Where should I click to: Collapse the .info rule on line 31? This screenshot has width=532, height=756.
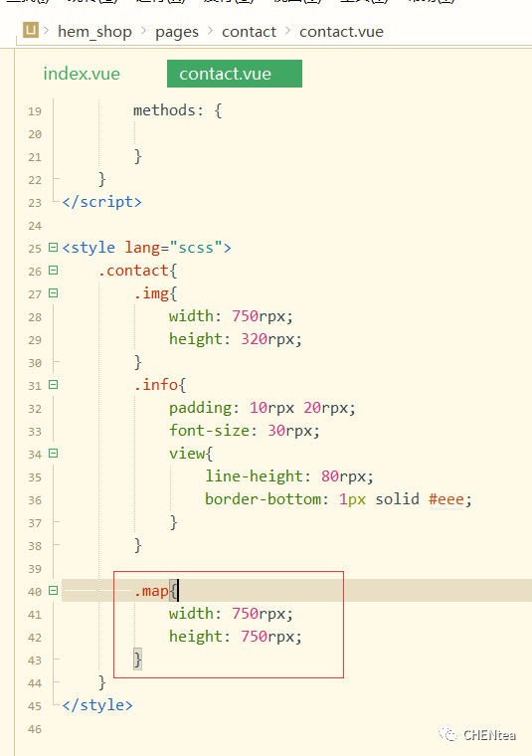tap(53, 385)
